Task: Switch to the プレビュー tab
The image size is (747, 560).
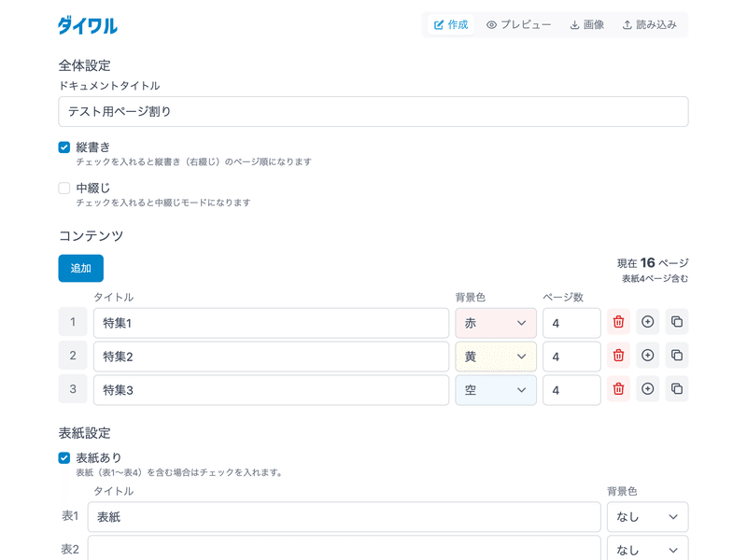Action: click(x=518, y=25)
